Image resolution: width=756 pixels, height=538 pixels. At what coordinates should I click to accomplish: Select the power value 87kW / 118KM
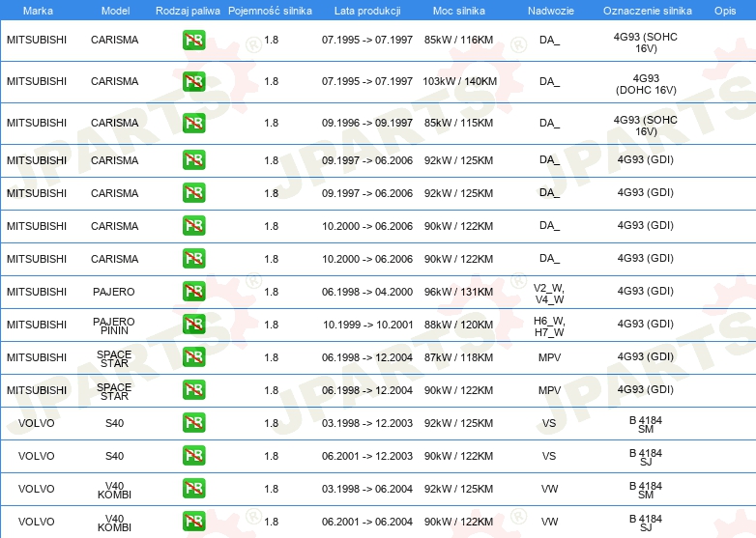click(x=458, y=357)
